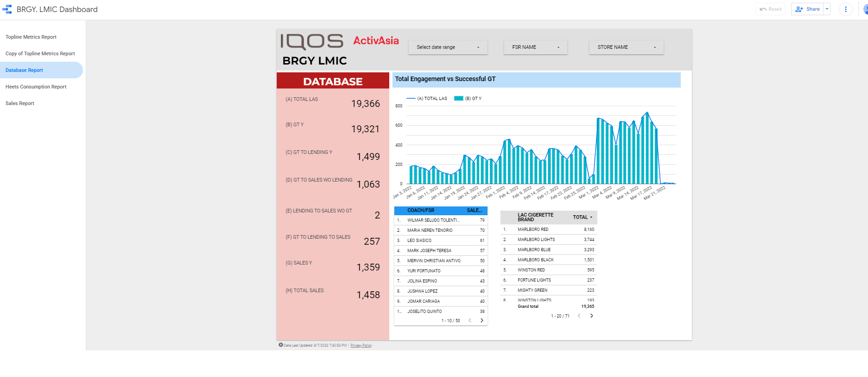
Task: Go to next page of coach table
Action: pos(482,321)
